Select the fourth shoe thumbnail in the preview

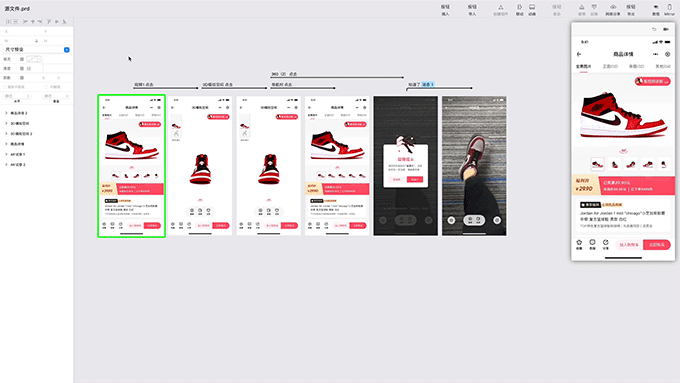point(648,164)
